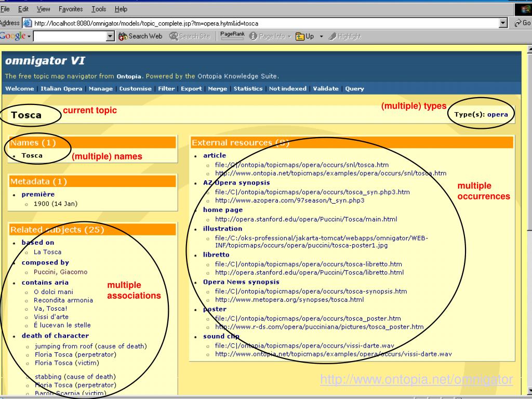532x399 pixels.
Task: Open the Statistics link
Action: 248,88
